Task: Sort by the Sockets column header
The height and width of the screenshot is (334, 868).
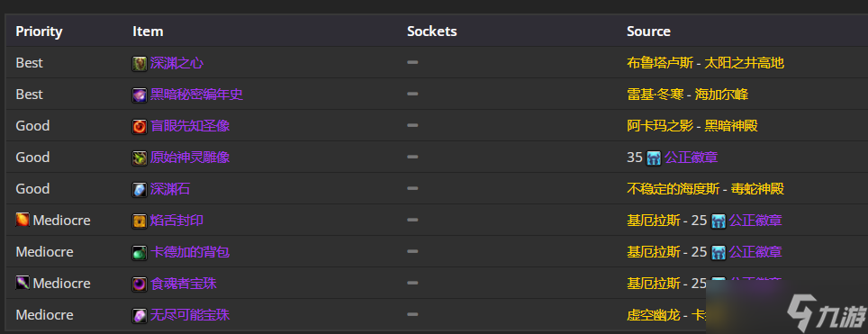Action: pos(432,32)
